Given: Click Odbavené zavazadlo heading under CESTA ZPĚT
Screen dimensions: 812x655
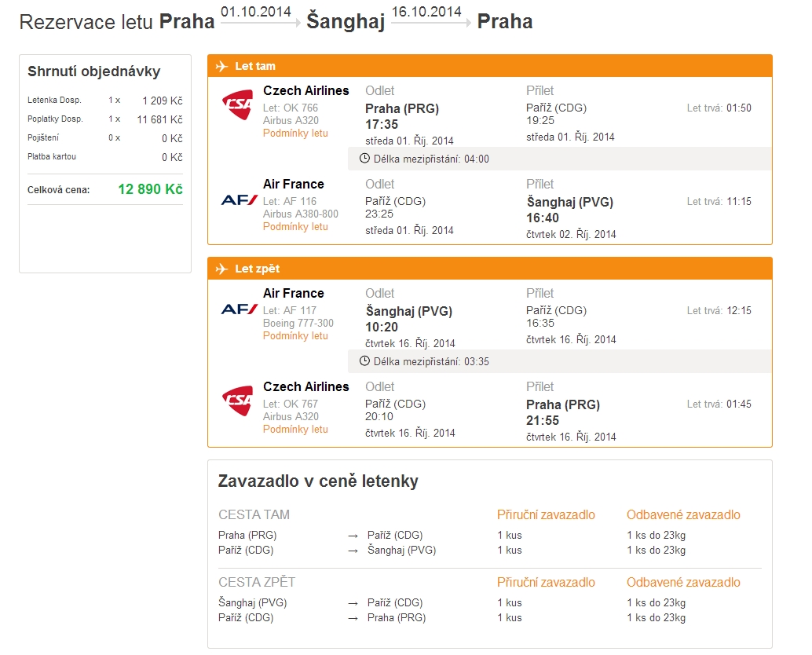Looking at the screenshot, I should [x=683, y=583].
